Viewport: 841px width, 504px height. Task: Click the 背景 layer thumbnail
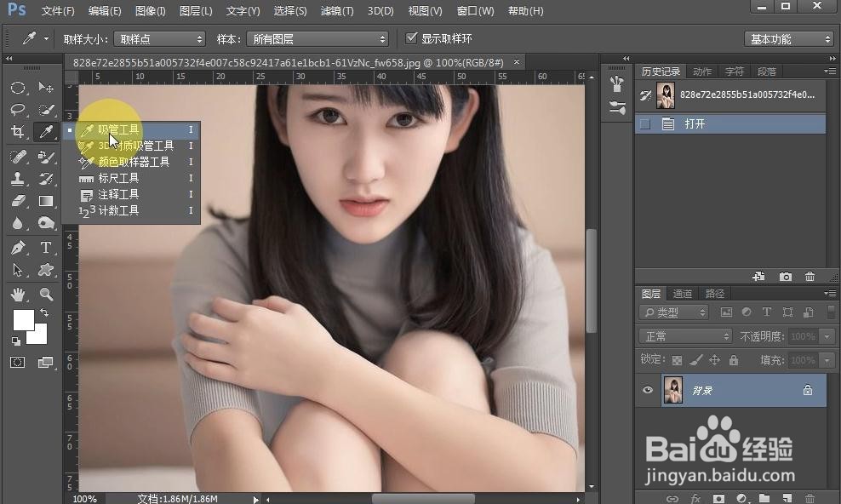pyautogui.click(x=673, y=390)
